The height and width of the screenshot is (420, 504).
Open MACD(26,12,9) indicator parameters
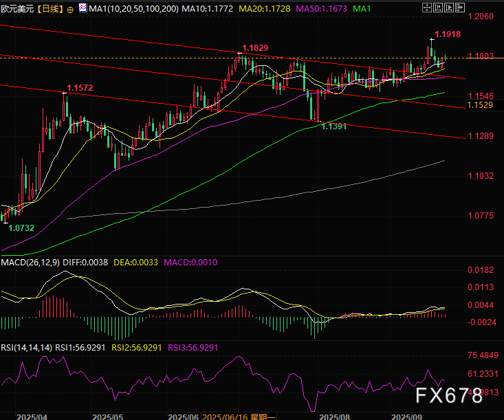coord(30,261)
